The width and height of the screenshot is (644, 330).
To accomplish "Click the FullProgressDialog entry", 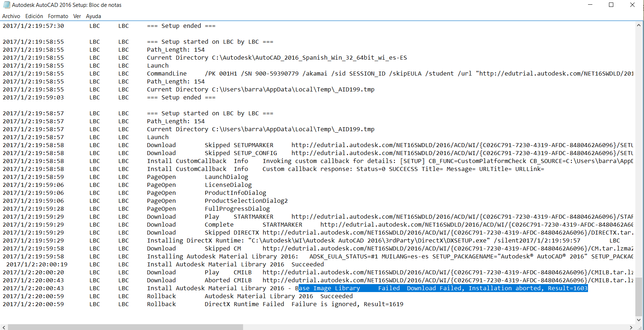I will tap(237, 209).
